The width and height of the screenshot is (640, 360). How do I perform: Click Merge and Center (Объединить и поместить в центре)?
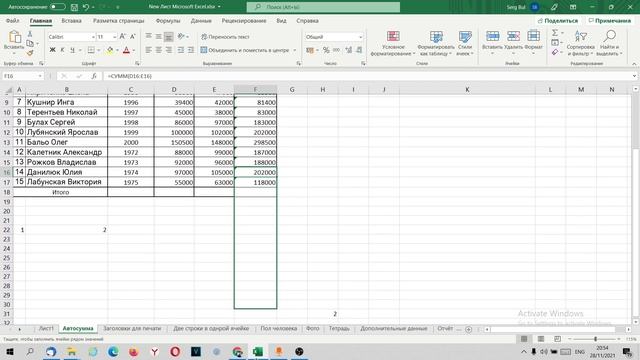click(245, 50)
